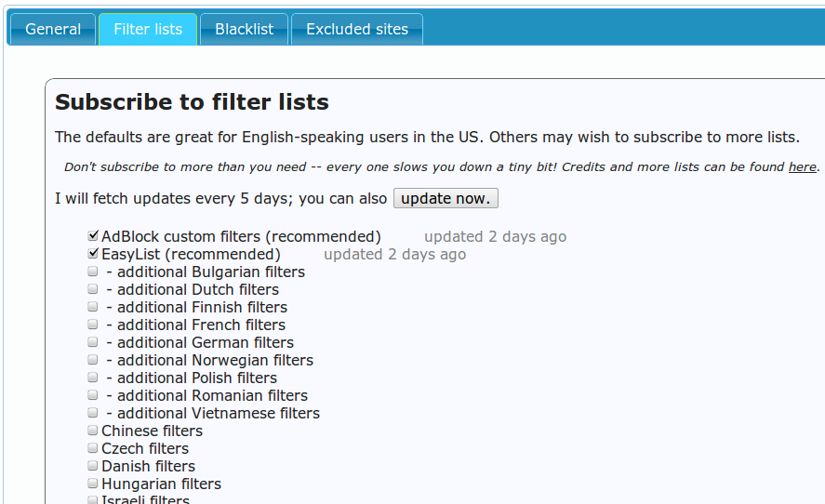This screenshot has height=504, width=825.
Task: Click the "update now." button
Action: tap(446, 198)
